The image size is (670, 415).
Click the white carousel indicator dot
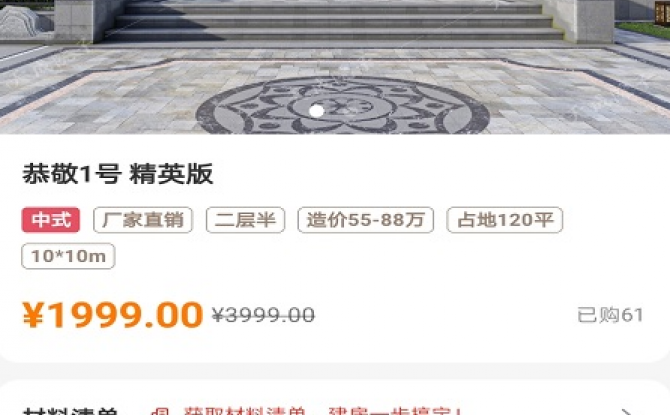pos(316,111)
